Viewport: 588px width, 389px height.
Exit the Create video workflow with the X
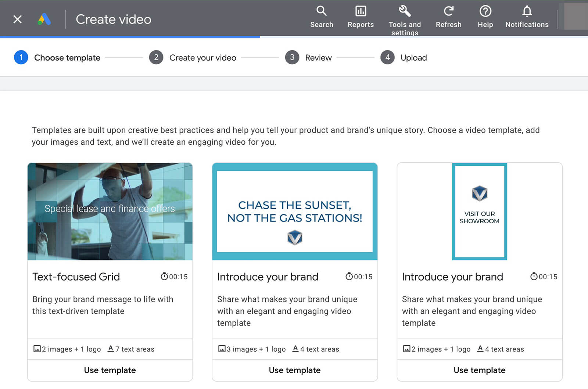point(17,19)
